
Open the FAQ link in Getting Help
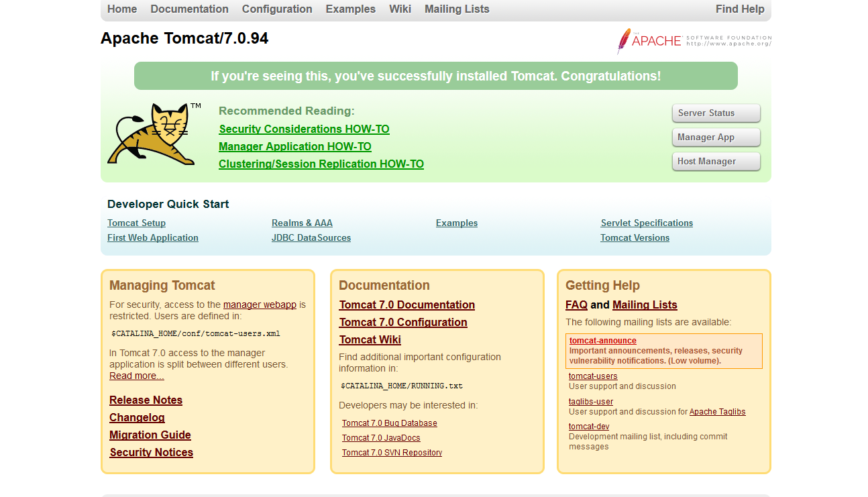pos(576,305)
